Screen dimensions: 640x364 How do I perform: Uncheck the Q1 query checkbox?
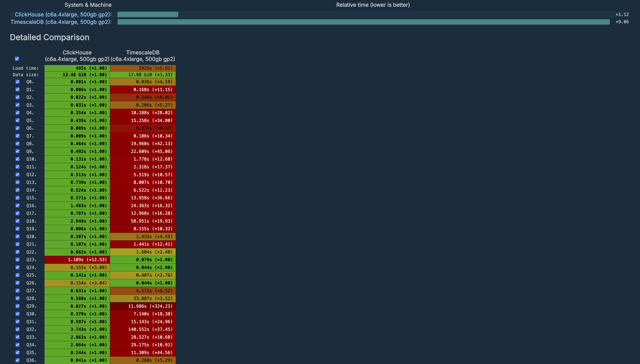tap(18, 89)
